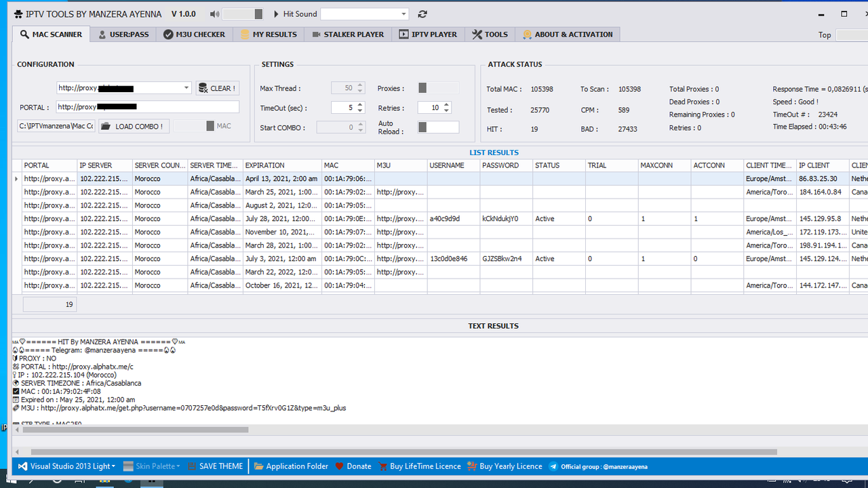The height and width of the screenshot is (488, 868).
Task: Toggle the Auto Reload switch
Action: pyautogui.click(x=438, y=127)
